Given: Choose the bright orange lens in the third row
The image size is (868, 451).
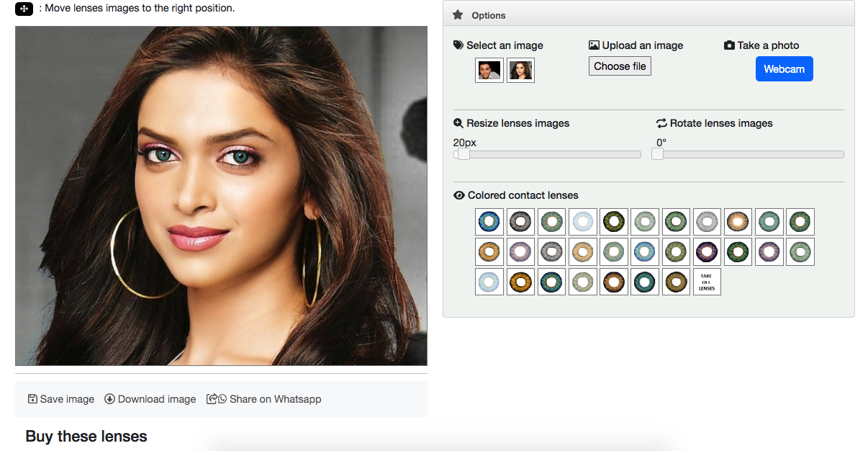Looking at the screenshot, I should 521,281.
